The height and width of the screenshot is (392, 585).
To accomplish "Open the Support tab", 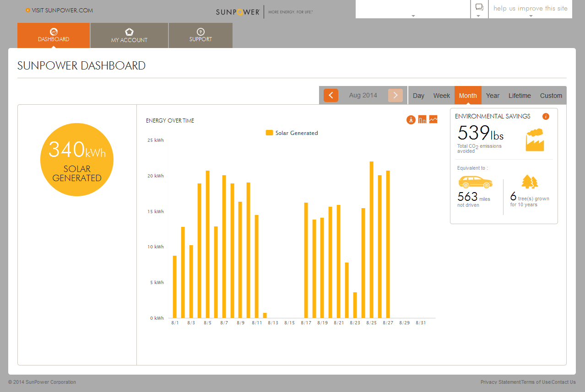I will pos(200,35).
